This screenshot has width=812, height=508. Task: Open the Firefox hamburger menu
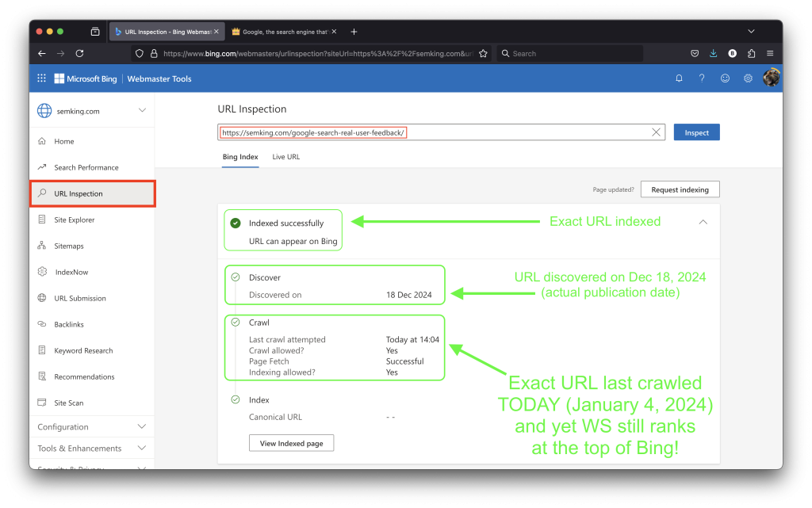click(x=770, y=53)
